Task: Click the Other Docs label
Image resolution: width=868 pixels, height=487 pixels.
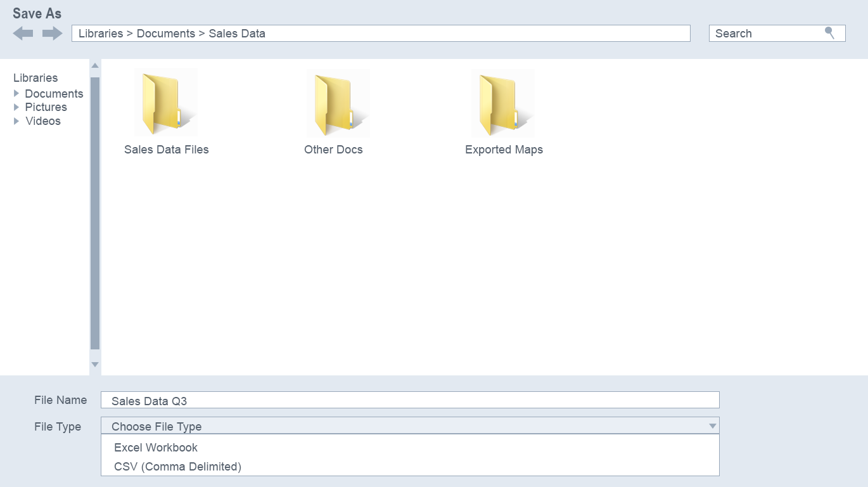Action: coord(333,150)
